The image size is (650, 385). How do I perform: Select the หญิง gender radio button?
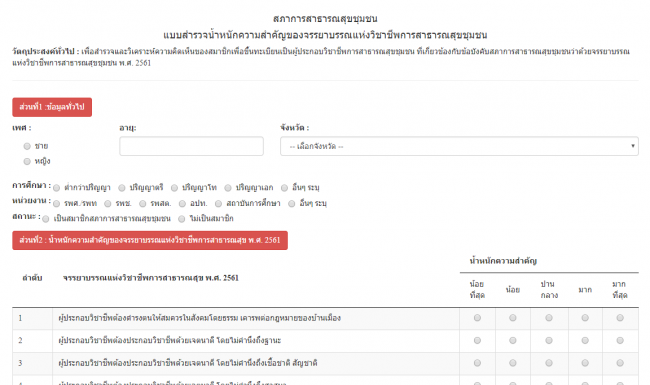tap(27, 161)
